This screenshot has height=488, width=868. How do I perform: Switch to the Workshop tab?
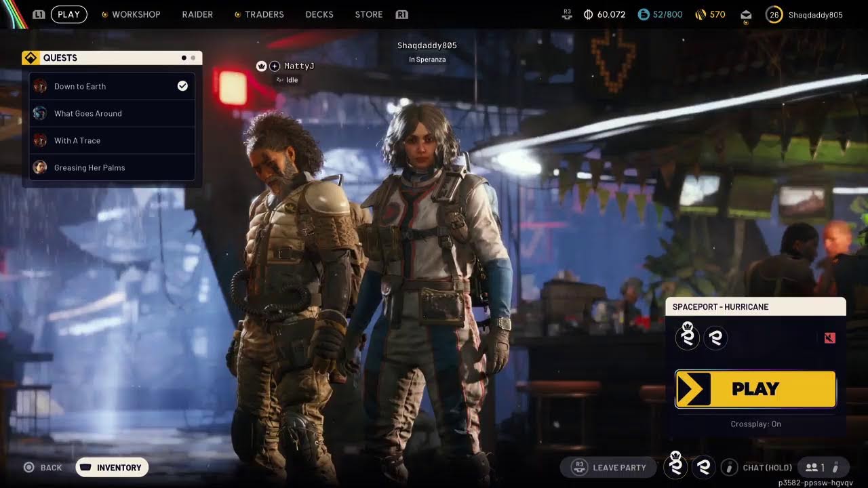click(x=136, y=14)
